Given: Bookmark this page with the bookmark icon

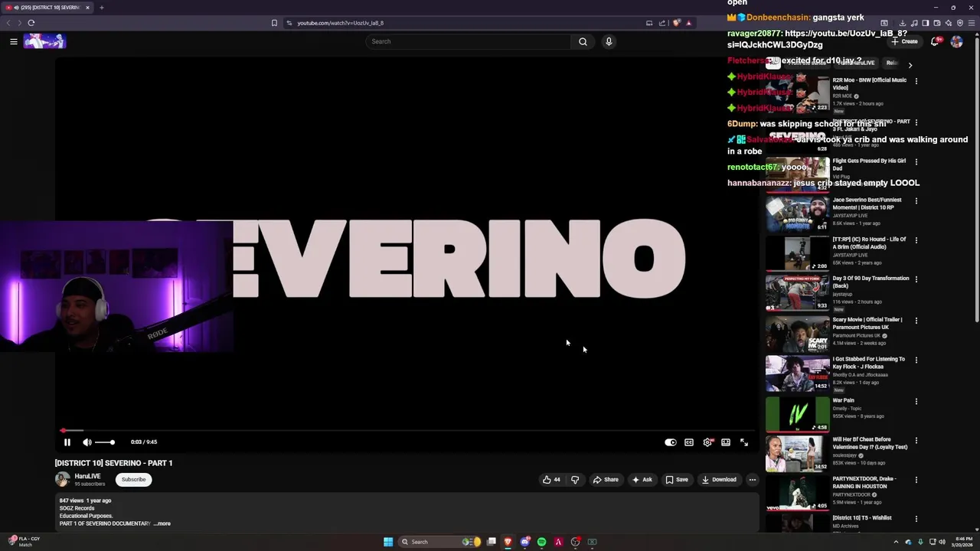Looking at the screenshot, I should (274, 23).
